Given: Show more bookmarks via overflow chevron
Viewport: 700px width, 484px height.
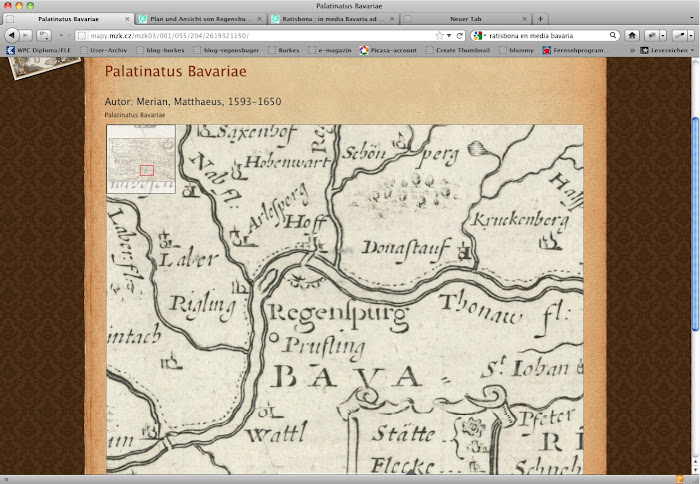Looking at the screenshot, I should point(632,49).
